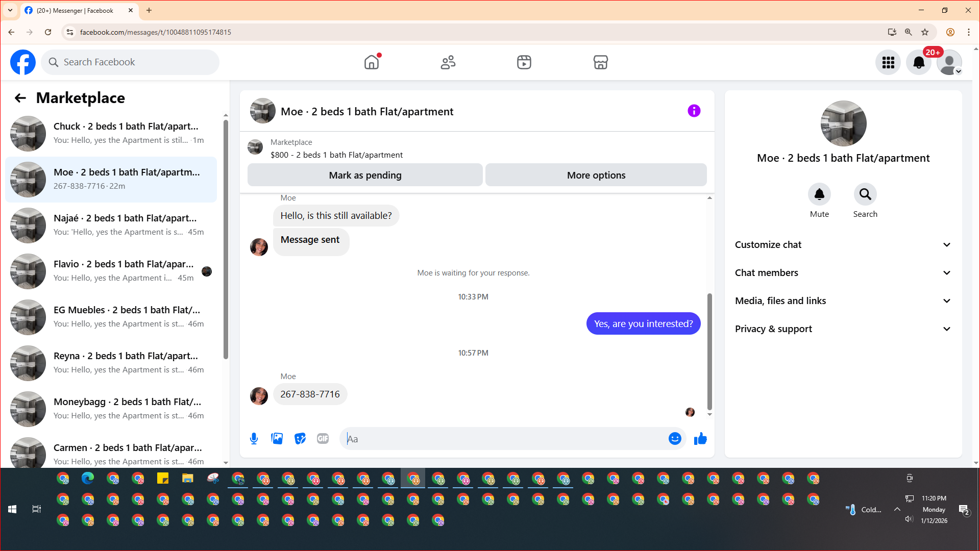
Task: Expand Media, files and links
Action: (843, 301)
